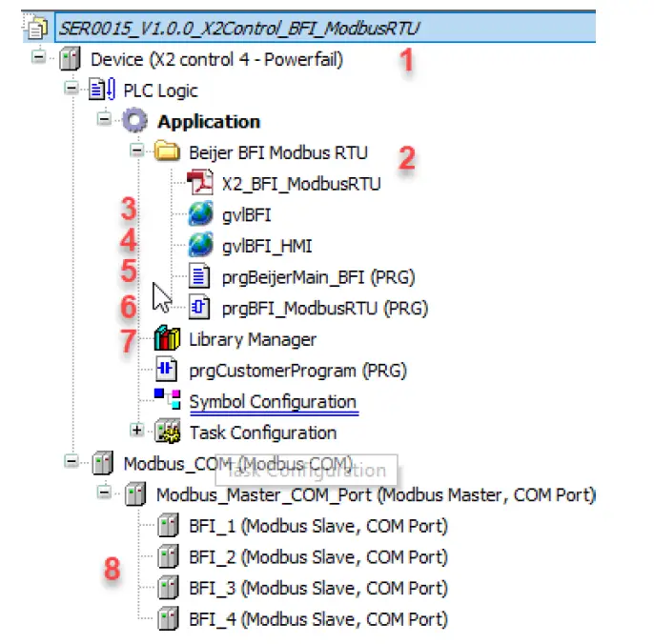Select the gvlBFI variable list
Screen dimensions: 654x644
[247, 215]
